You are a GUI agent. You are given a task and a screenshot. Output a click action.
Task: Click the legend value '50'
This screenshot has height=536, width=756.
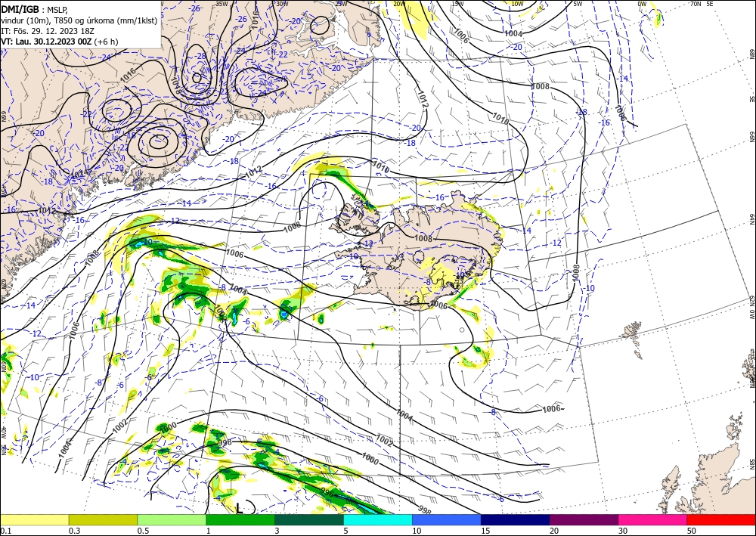tap(692, 531)
